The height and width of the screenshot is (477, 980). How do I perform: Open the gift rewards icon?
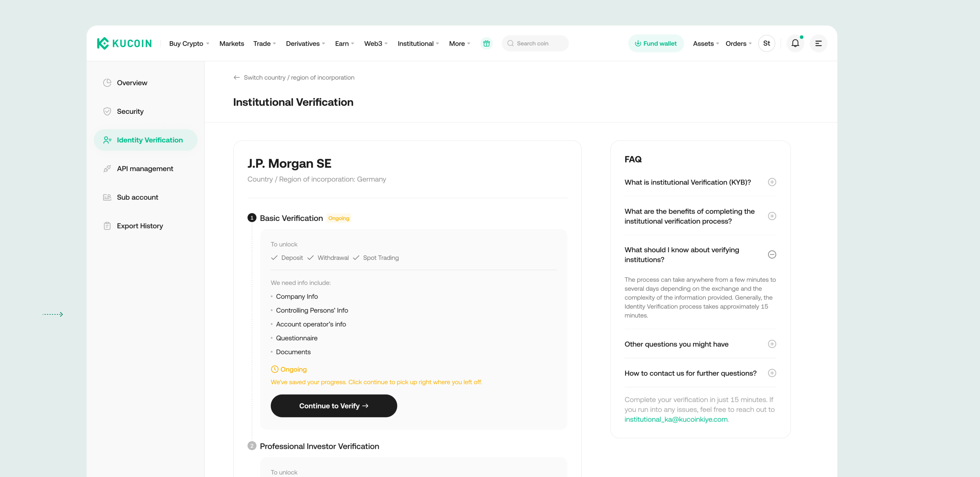tap(486, 43)
